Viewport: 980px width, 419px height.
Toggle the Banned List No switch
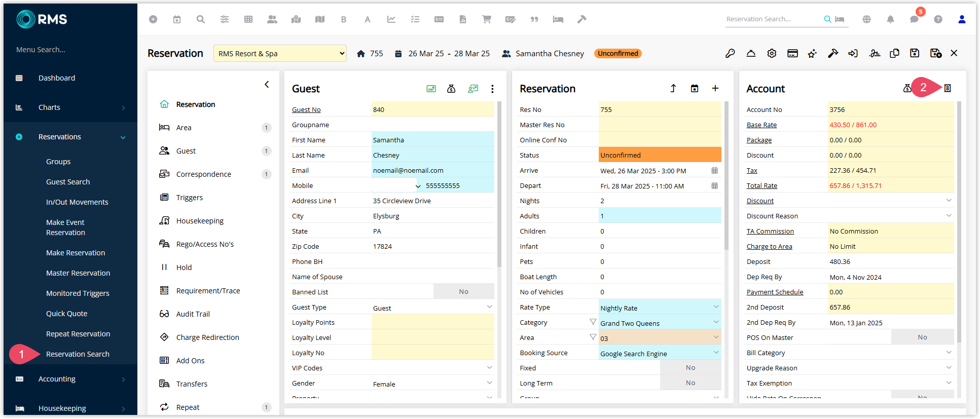[x=463, y=291]
